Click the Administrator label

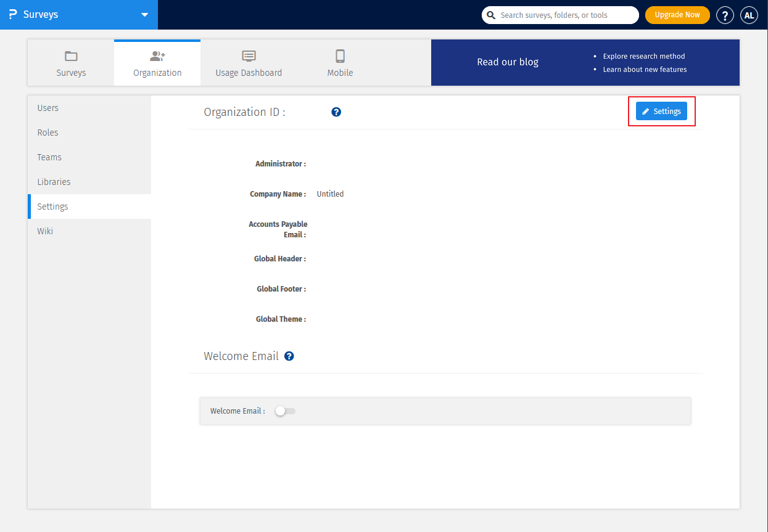(281, 164)
